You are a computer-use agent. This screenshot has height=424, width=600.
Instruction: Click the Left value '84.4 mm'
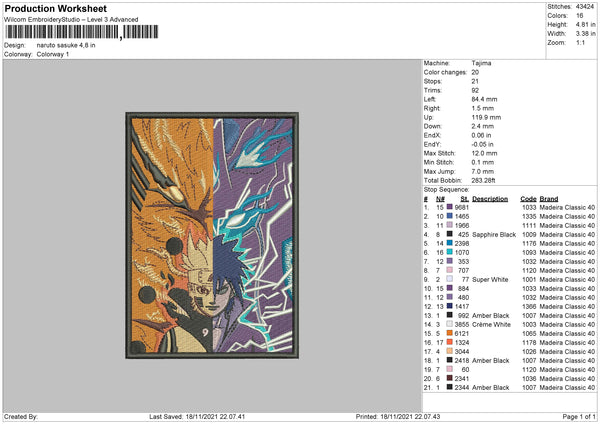click(484, 99)
